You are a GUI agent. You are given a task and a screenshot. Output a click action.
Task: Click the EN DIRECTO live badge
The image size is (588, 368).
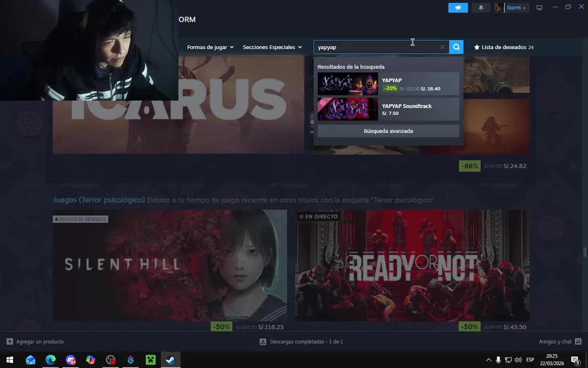tap(318, 217)
